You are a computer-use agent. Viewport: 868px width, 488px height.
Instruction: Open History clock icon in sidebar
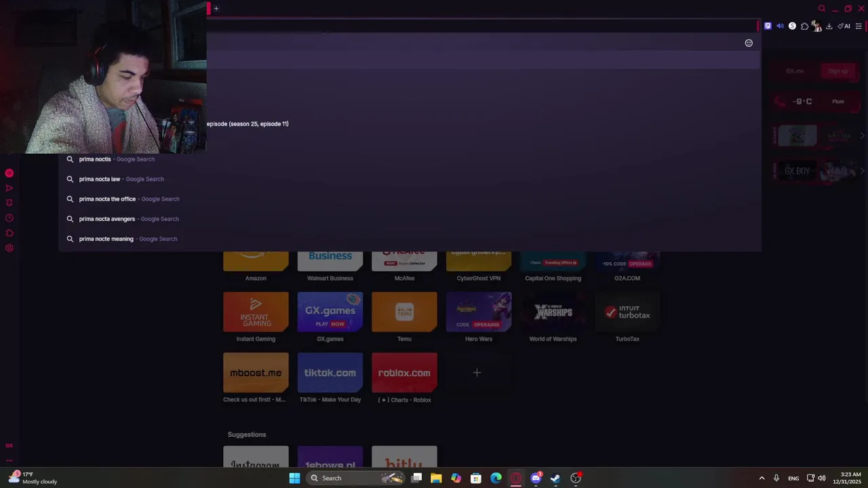tap(9, 218)
